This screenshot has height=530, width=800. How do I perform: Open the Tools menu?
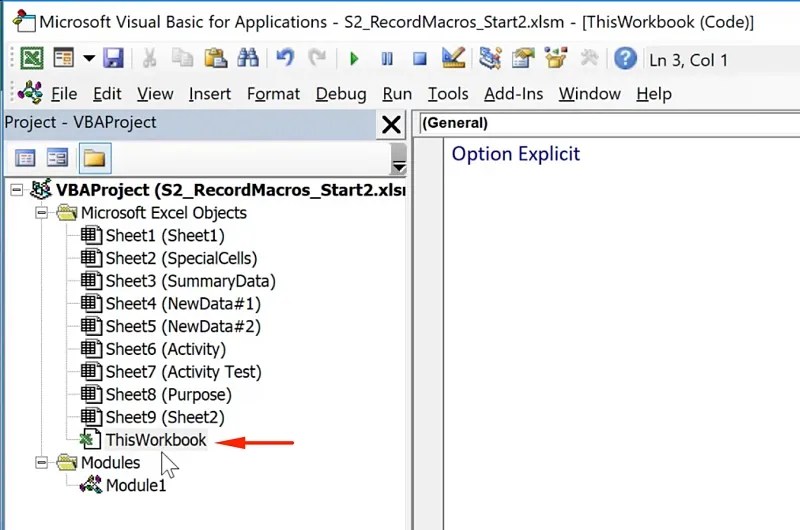coord(448,94)
